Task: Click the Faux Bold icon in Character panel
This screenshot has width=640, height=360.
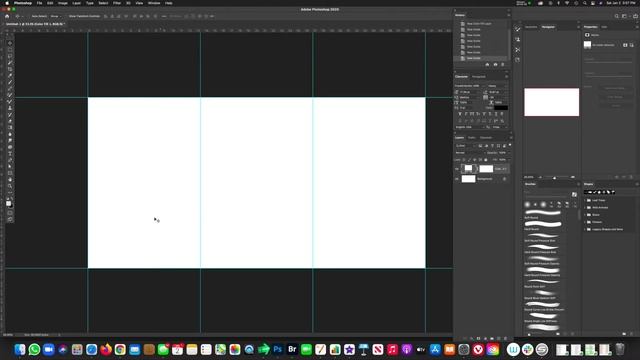Action: click(460, 114)
